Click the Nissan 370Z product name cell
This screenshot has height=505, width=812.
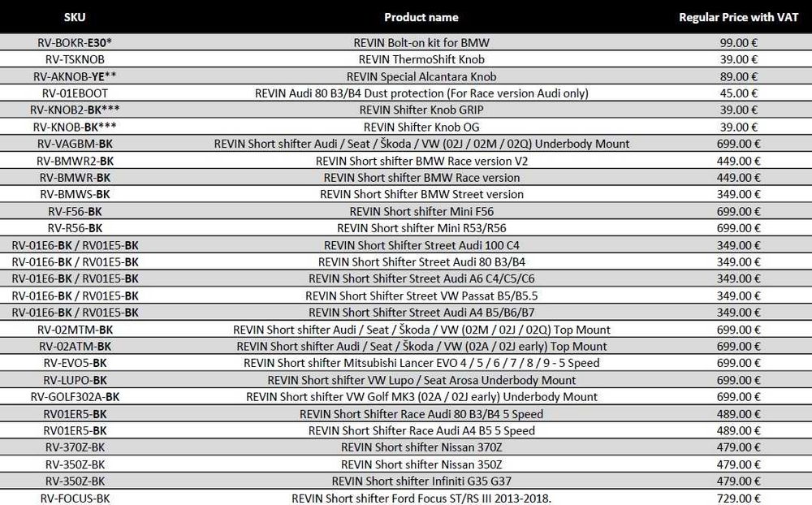click(x=421, y=447)
